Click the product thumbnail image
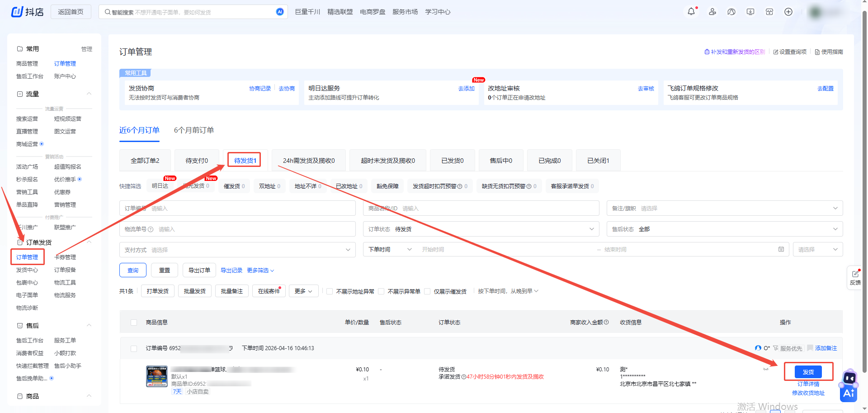This screenshot has height=413, width=868. pos(156,376)
